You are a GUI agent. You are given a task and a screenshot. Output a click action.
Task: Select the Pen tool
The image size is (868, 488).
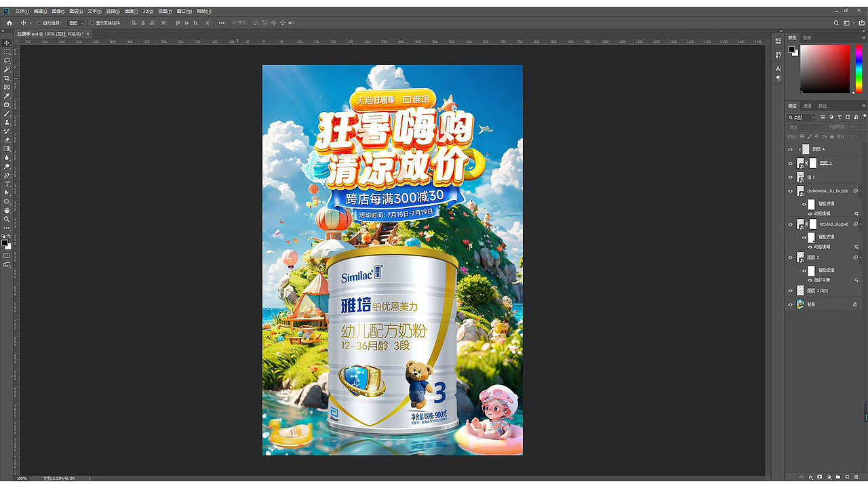(7, 175)
